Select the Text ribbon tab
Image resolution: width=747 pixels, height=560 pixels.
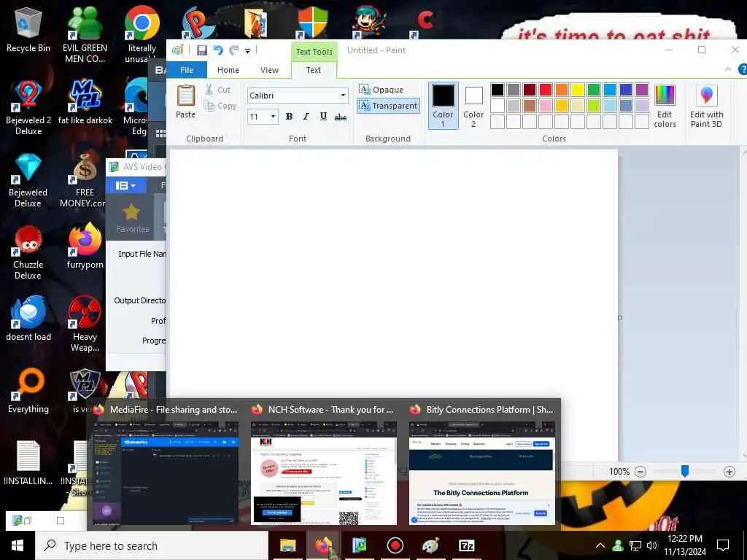pos(314,70)
